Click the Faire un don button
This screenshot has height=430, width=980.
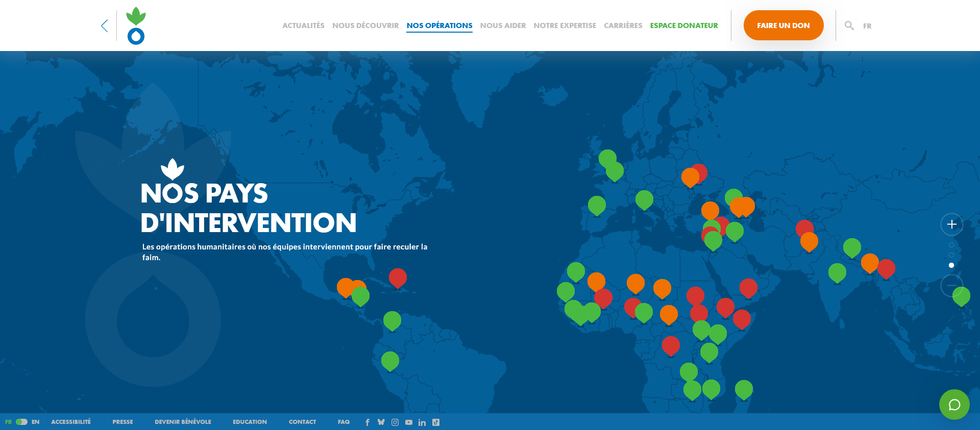click(783, 26)
